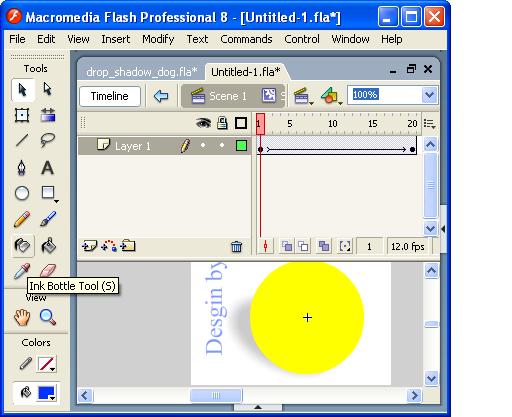Select the Subselection tool
This screenshot has height=417, width=512.
point(47,89)
